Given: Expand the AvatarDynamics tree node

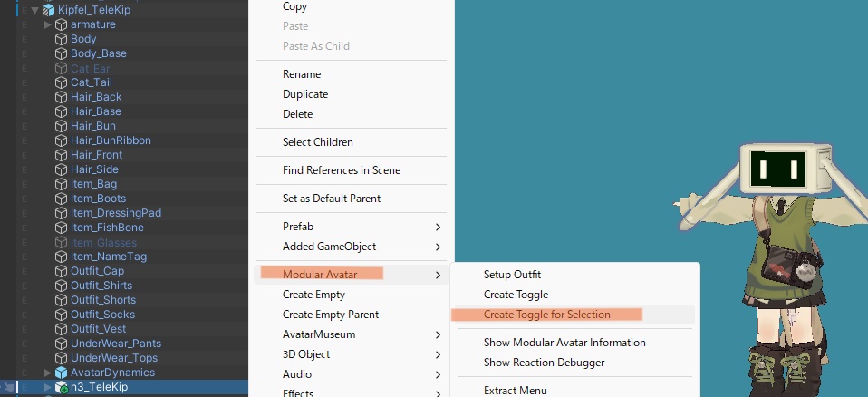Looking at the screenshot, I should point(48,373).
